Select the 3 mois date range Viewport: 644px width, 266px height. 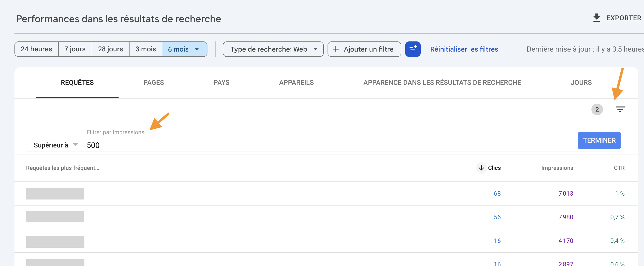(x=145, y=49)
